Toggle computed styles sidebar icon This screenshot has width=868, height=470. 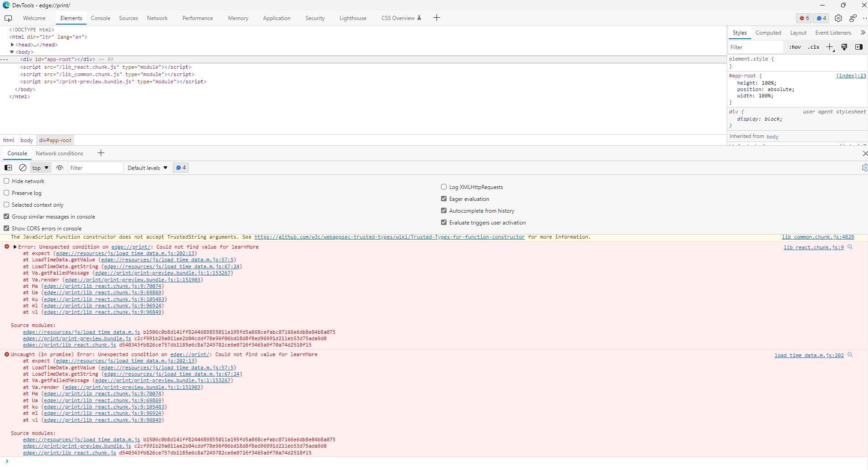859,47
